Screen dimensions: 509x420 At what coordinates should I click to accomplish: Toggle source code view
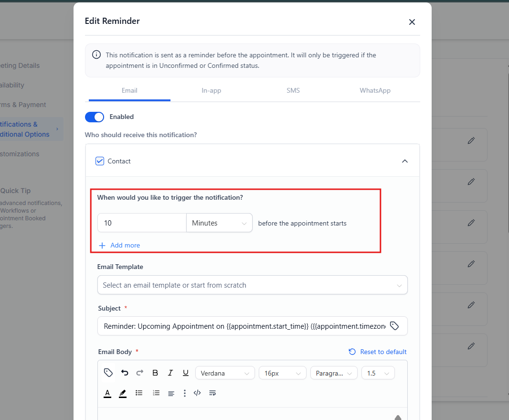(197, 393)
